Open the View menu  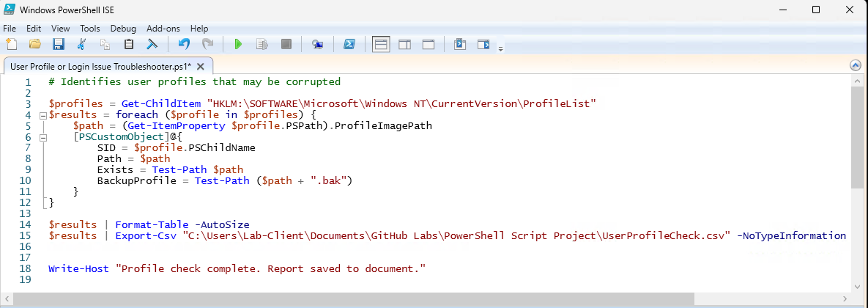(x=61, y=29)
